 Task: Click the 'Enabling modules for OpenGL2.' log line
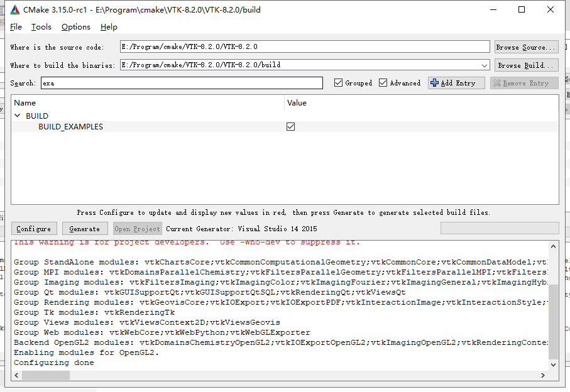[87, 352]
